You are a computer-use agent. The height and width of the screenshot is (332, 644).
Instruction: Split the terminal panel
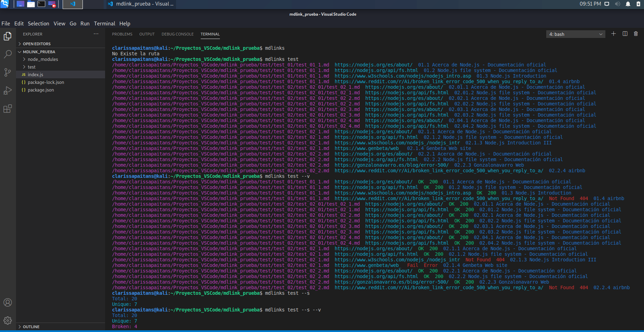(x=625, y=34)
